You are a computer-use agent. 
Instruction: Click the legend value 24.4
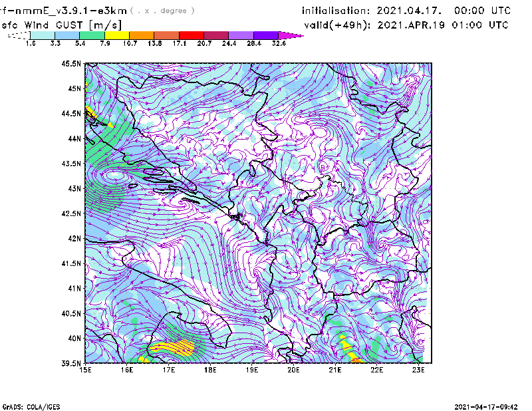[x=229, y=43]
